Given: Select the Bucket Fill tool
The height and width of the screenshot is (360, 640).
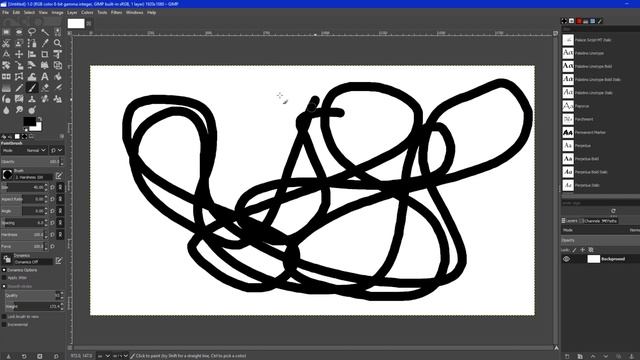Looking at the screenshot, I should click(x=58, y=76).
